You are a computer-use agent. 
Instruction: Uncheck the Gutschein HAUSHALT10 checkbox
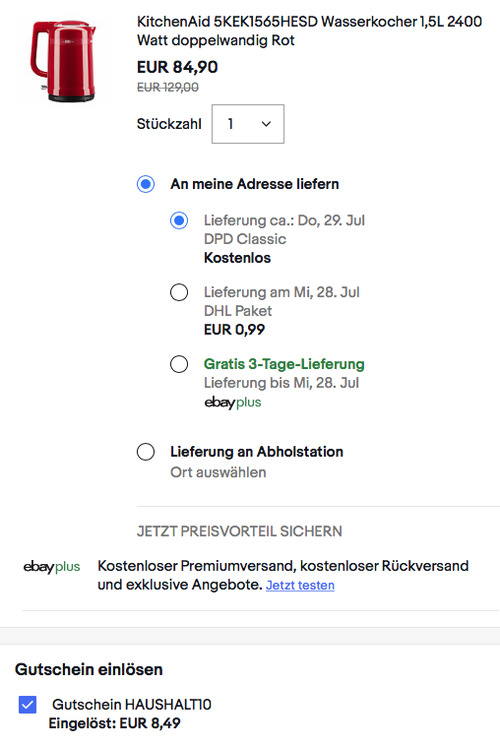(28, 704)
